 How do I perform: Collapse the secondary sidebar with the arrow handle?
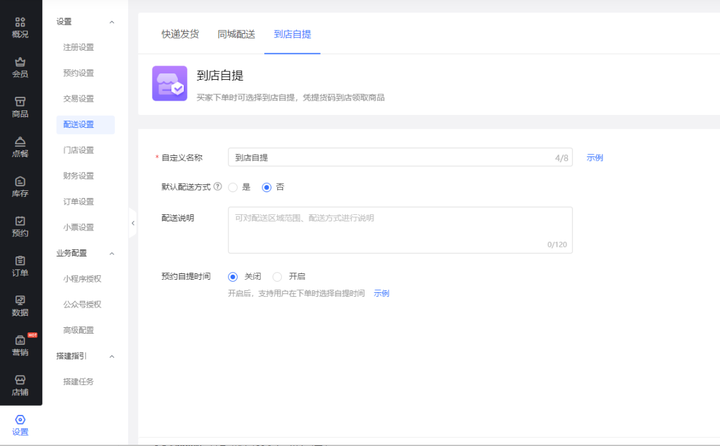coord(133,223)
